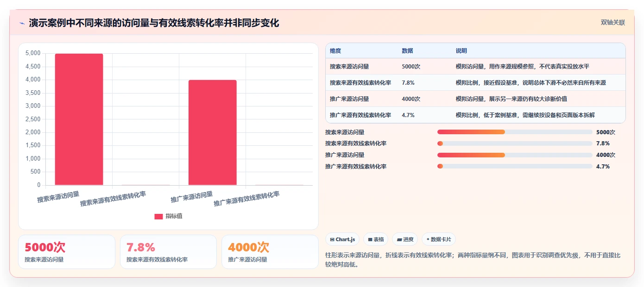
Task: Click x-axis label 搜索来源有效线索转化率
Action: [113, 199]
